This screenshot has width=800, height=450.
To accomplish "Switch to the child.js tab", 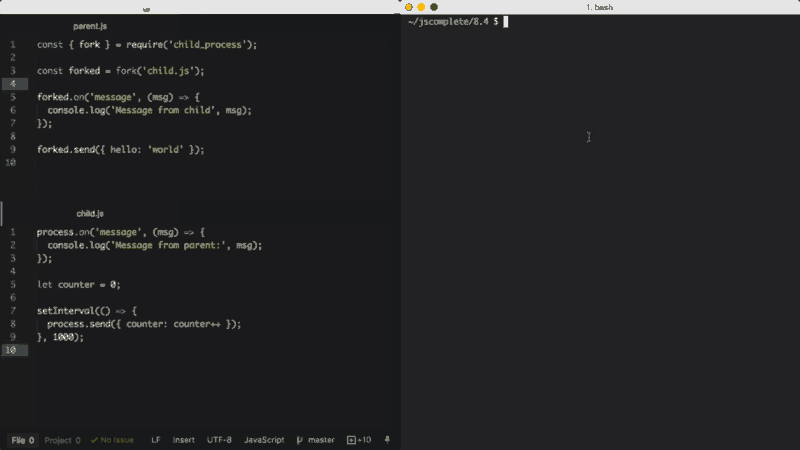I will coord(90,214).
